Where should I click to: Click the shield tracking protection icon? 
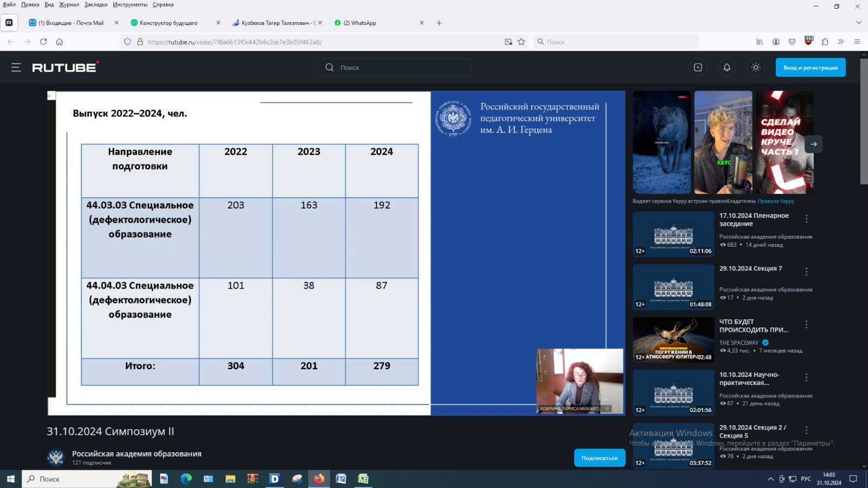127,42
